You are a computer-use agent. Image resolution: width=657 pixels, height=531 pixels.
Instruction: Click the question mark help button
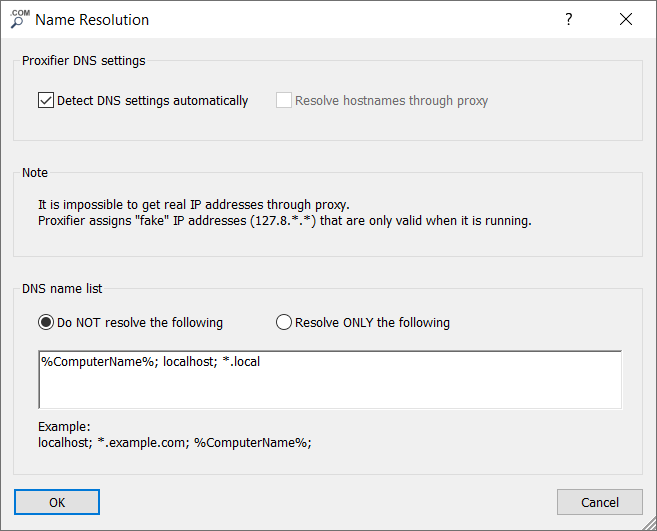tap(568, 19)
